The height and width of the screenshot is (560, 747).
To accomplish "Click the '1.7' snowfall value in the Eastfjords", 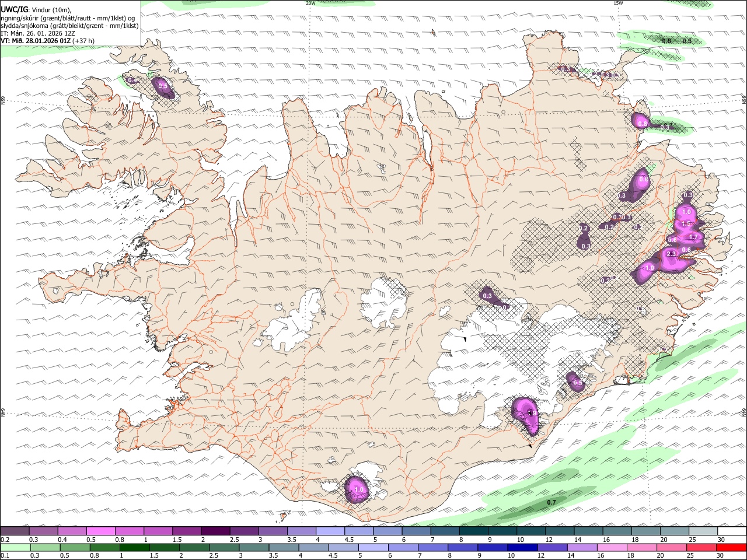I will [x=693, y=237].
